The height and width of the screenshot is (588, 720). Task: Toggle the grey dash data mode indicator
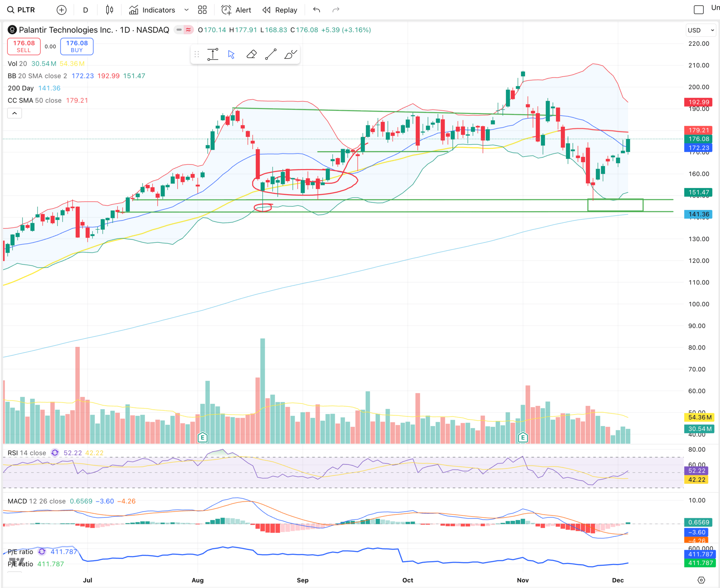[179, 30]
